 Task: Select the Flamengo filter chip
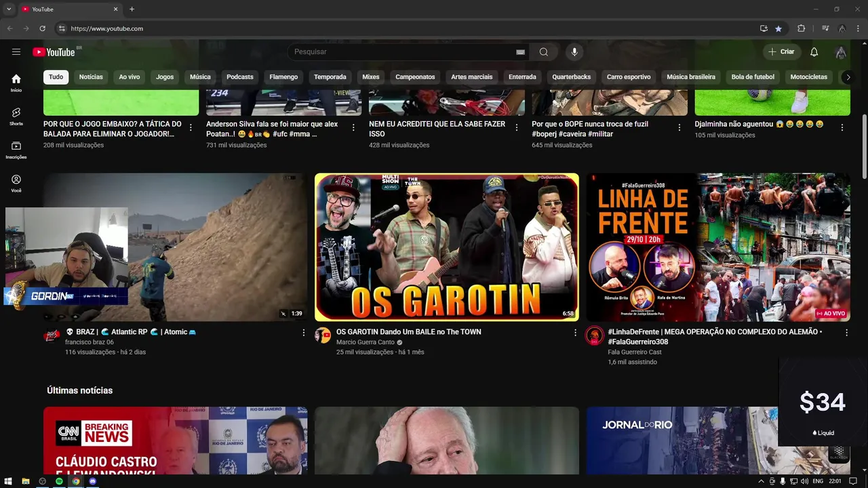pyautogui.click(x=283, y=77)
